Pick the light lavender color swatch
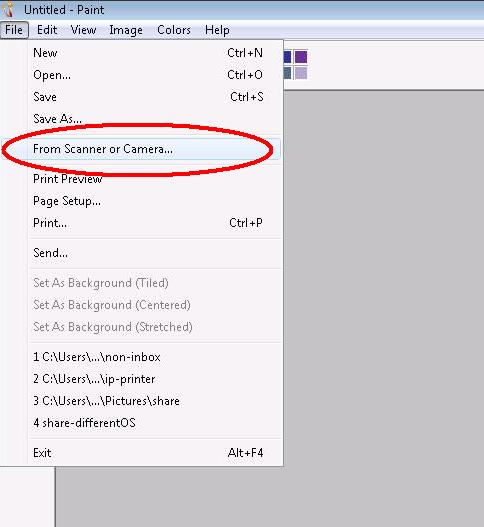484x527 pixels. pos(301,73)
